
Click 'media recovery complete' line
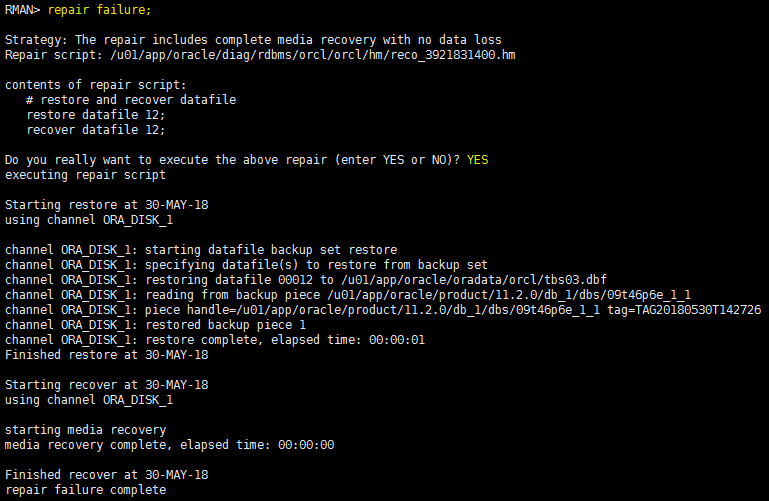click(169, 445)
